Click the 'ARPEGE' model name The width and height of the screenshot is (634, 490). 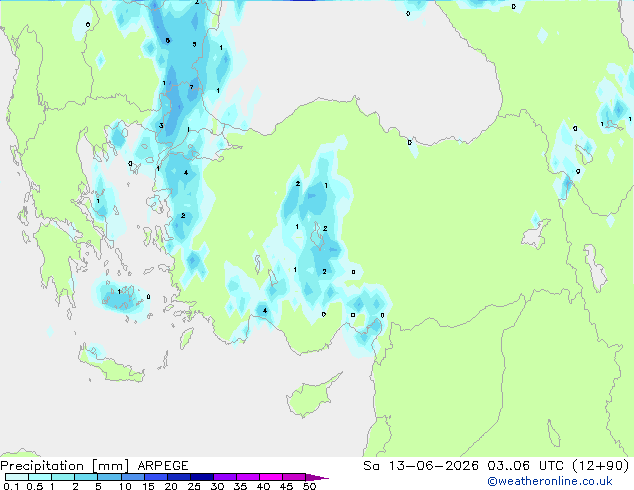(163, 466)
